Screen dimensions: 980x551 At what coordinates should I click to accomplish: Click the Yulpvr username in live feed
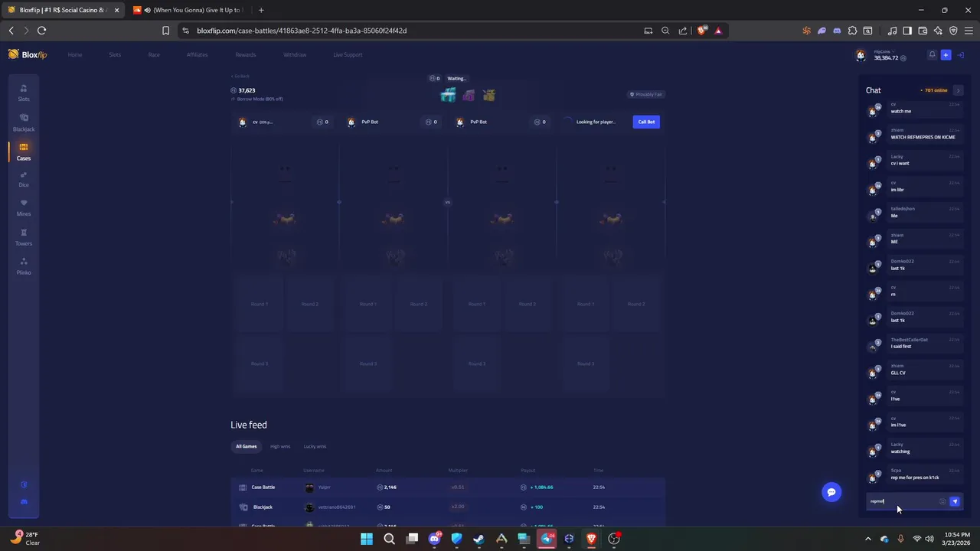(325, 487)
